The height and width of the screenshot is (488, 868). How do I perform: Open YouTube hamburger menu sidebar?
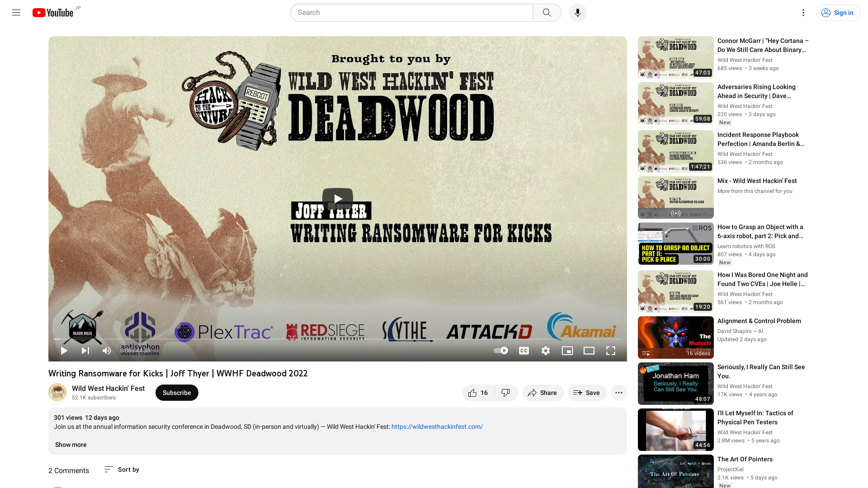point(15,13)
